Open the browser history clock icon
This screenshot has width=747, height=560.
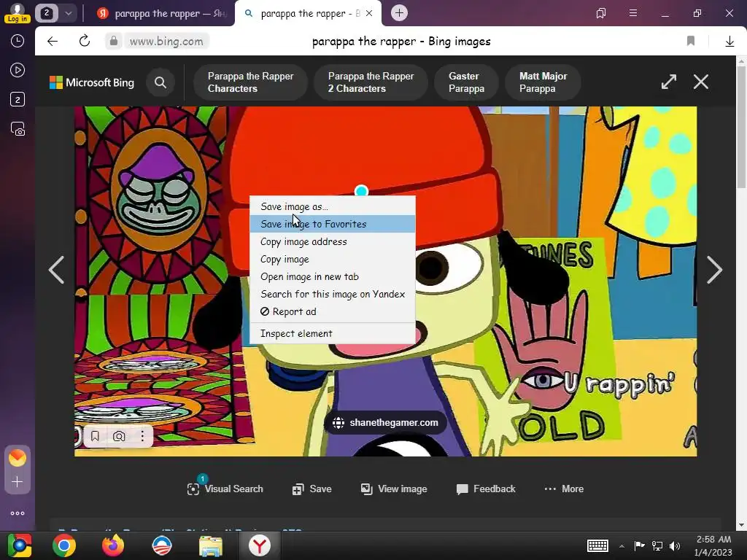pyautogui.click(x=18, y=41)
